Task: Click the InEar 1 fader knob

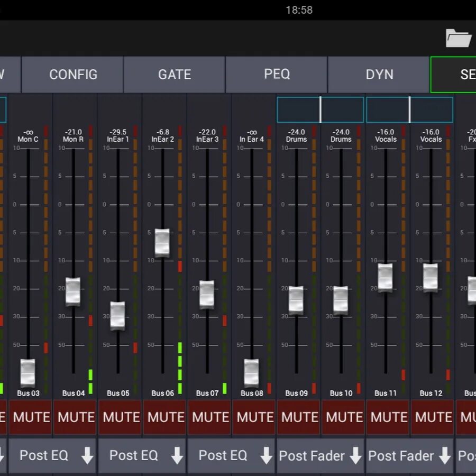Action: (x=117, y=316)
